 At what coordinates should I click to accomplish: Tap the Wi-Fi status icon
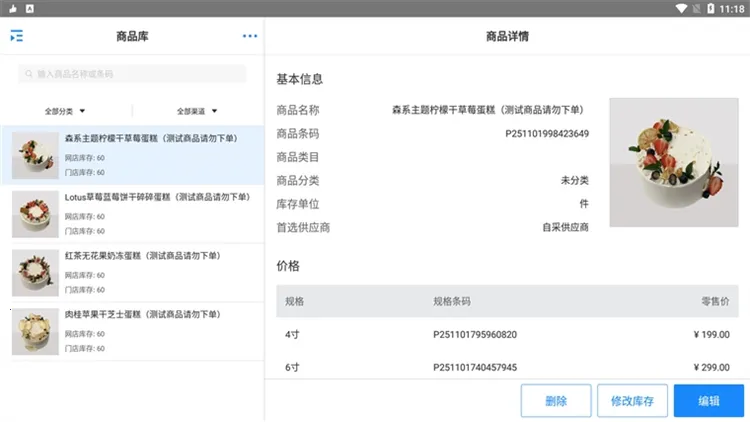681,9
